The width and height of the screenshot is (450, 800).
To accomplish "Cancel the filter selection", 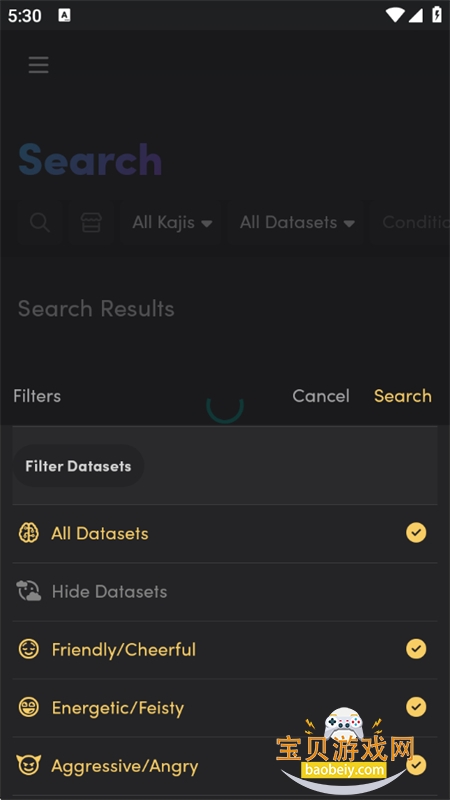I will pos(321,396).
